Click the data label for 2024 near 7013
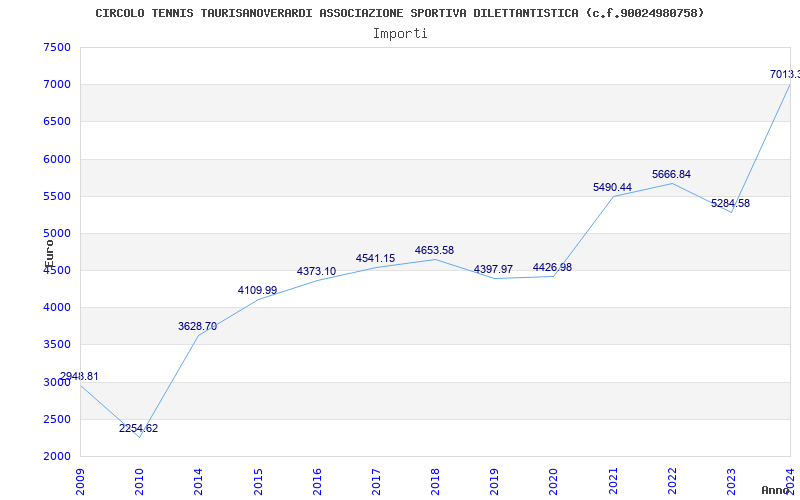Screen dimensions: 800x500 click(x=785, y=74)
